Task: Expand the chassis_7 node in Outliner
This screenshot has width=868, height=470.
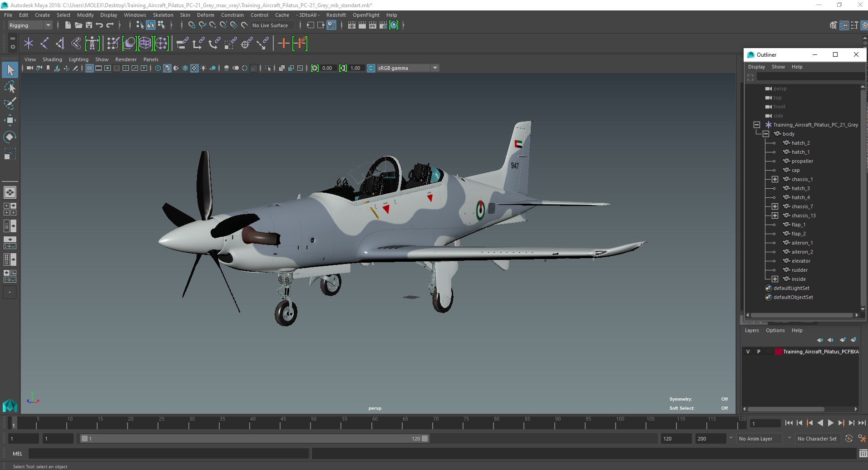Action: click(775, 206)
